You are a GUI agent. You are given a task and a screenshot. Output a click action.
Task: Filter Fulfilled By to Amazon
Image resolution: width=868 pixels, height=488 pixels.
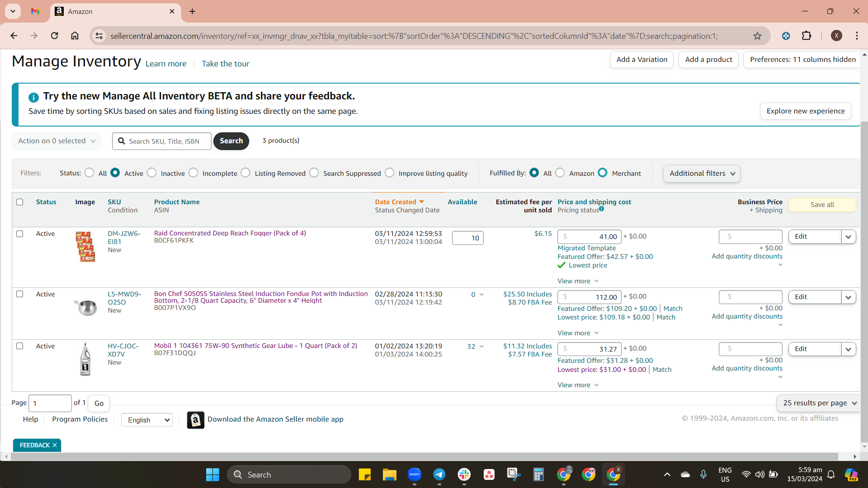point(560,173)
